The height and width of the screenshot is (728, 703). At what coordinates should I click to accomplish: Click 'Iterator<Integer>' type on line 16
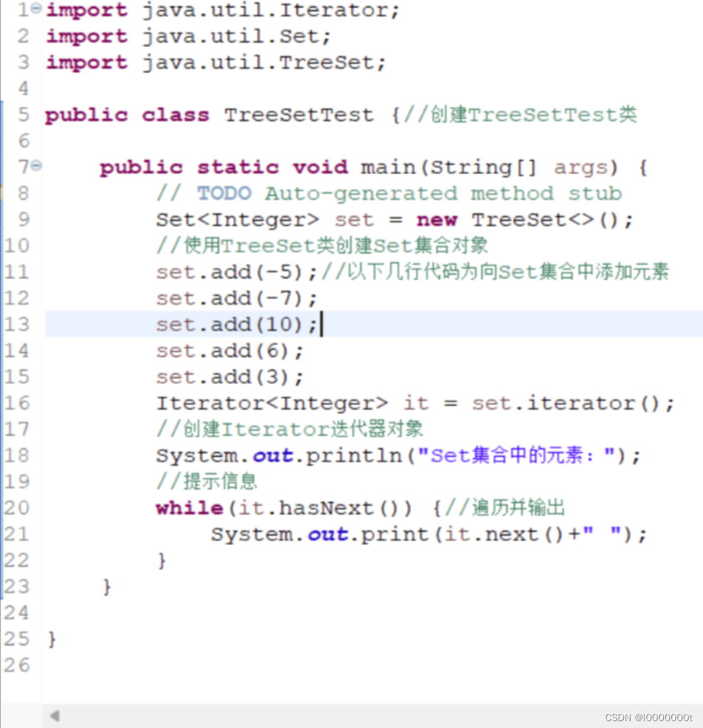point(272,403)
